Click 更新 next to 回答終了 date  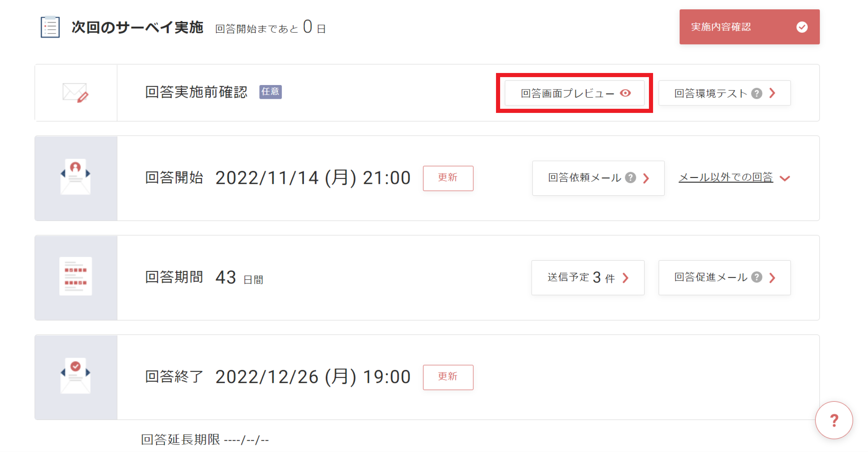click(x=448, y=377)
